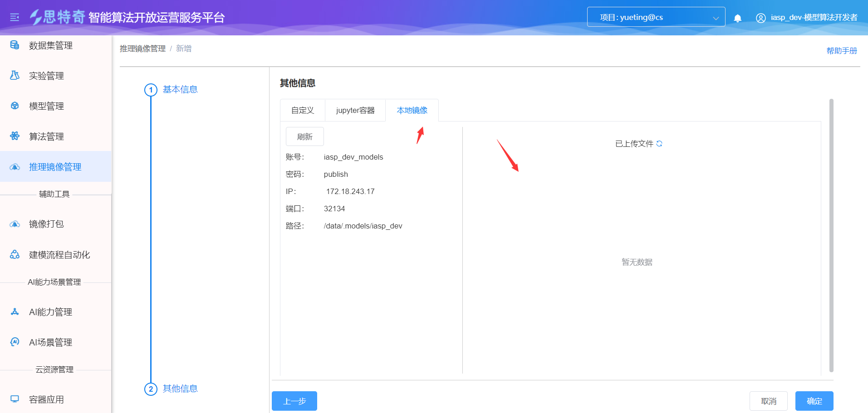The height and width of the screenshot is (413, 868).
Task: Click path value /data/.models/iasp_dev
Action: pos(363,226)
